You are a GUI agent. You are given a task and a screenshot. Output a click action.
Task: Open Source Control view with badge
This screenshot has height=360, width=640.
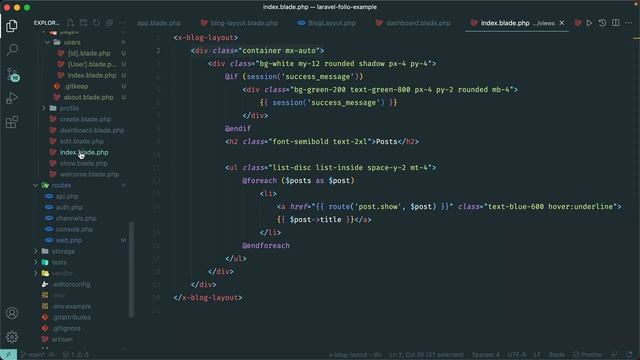13,75
